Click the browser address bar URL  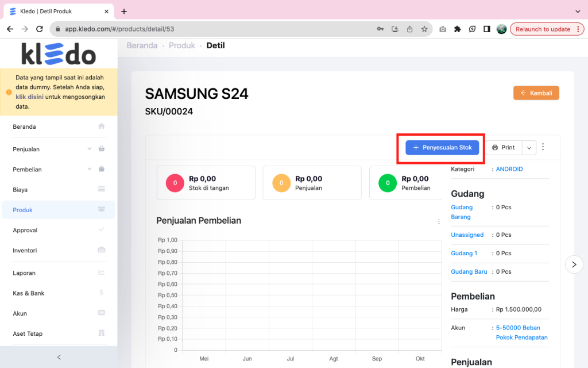tap(119, 29)
